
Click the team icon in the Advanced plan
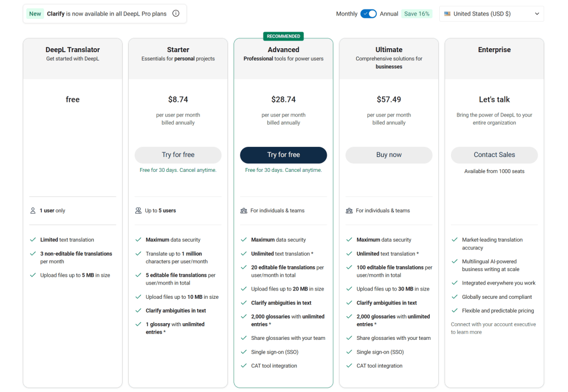(244, 210)
